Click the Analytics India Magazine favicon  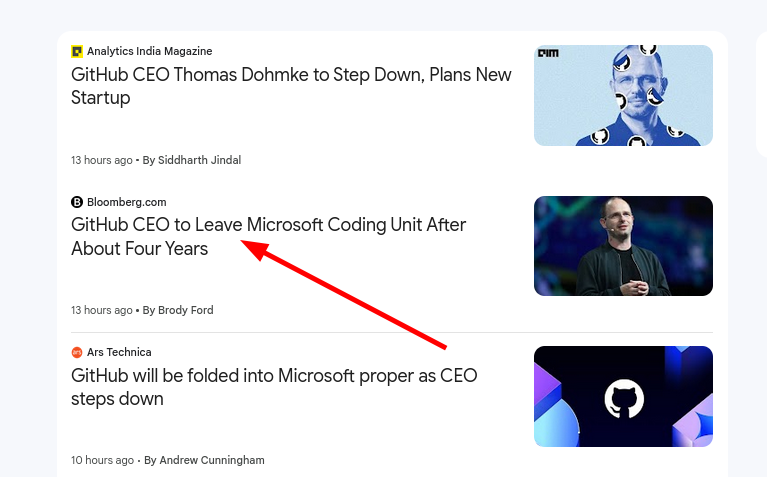[77, 51]
